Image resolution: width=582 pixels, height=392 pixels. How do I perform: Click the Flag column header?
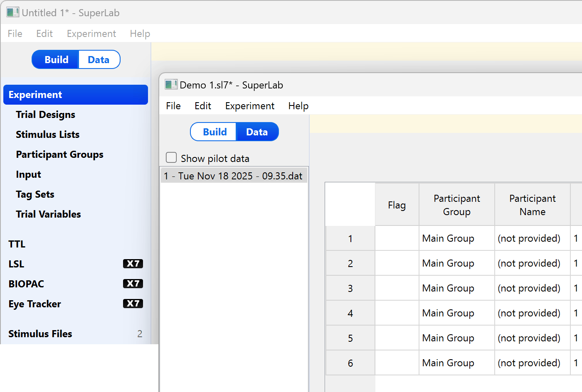coord(397,205)
